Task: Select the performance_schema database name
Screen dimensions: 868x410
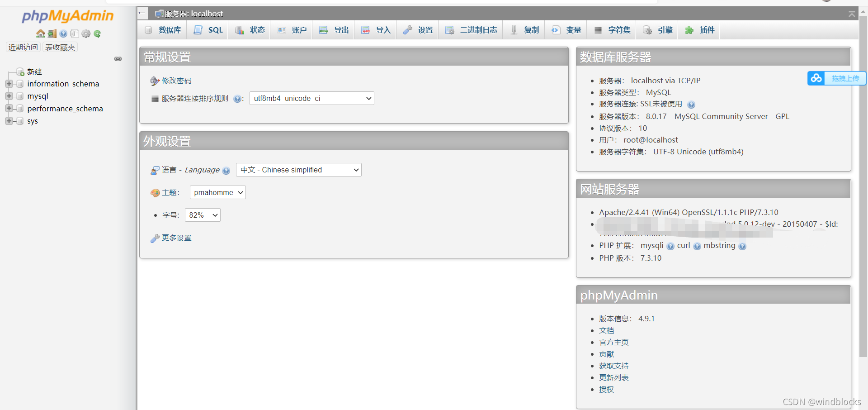Action: point(65,109)
